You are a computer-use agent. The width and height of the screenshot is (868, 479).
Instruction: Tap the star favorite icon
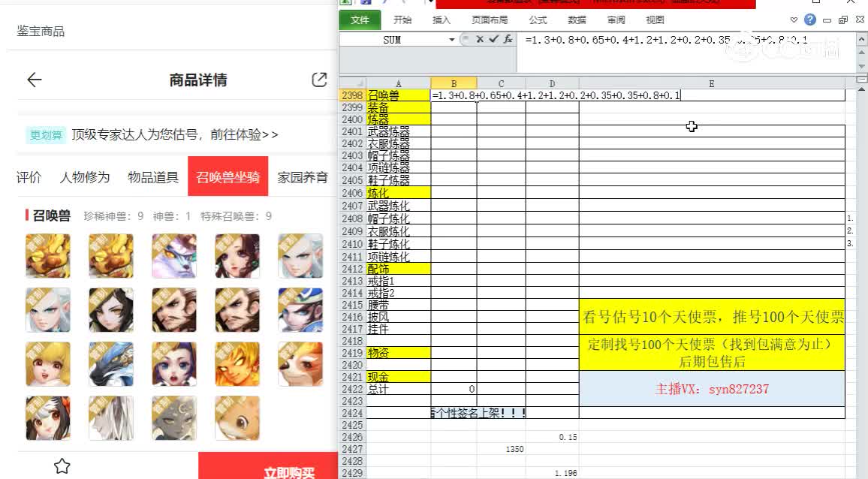click(62, 466)
